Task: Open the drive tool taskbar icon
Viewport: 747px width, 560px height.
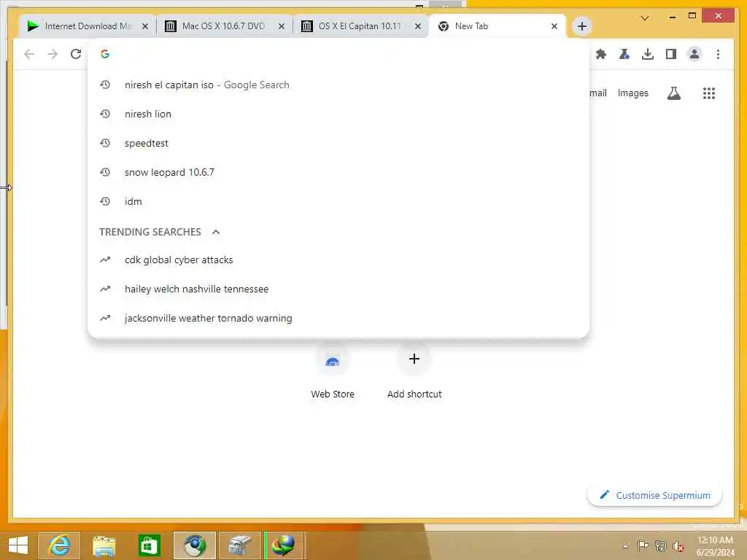Action: pyautogui.click(x=239, y=545)
